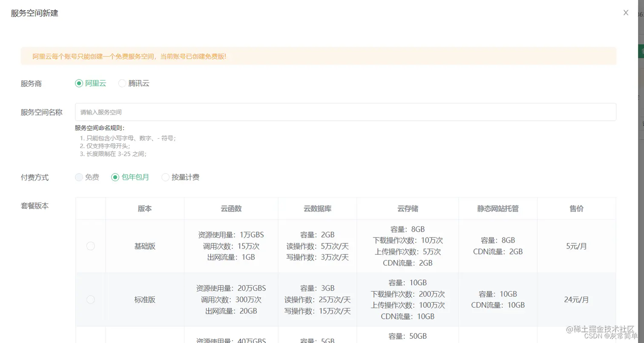This screenshot has height=343, width=644.
Task: Choose the 免费 payment option
Action: 87,177
